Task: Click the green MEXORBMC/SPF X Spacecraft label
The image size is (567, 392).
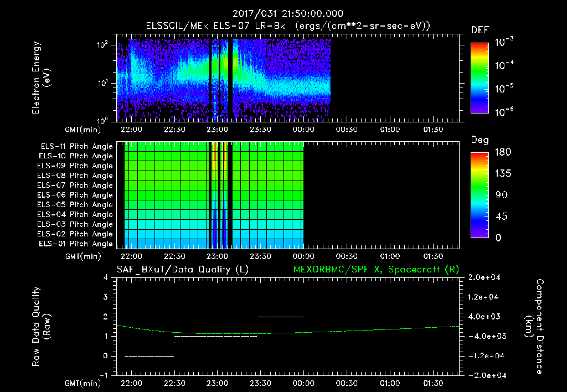Action: 375,269
